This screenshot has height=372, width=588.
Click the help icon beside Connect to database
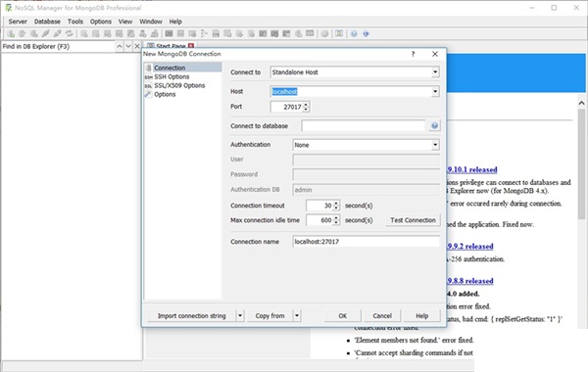[434, 125]
